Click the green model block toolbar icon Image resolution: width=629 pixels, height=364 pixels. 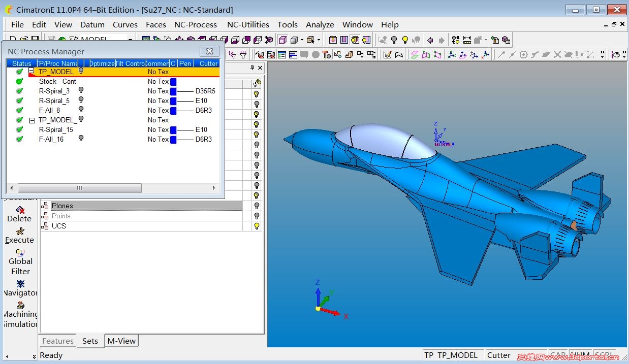[62, 40]
